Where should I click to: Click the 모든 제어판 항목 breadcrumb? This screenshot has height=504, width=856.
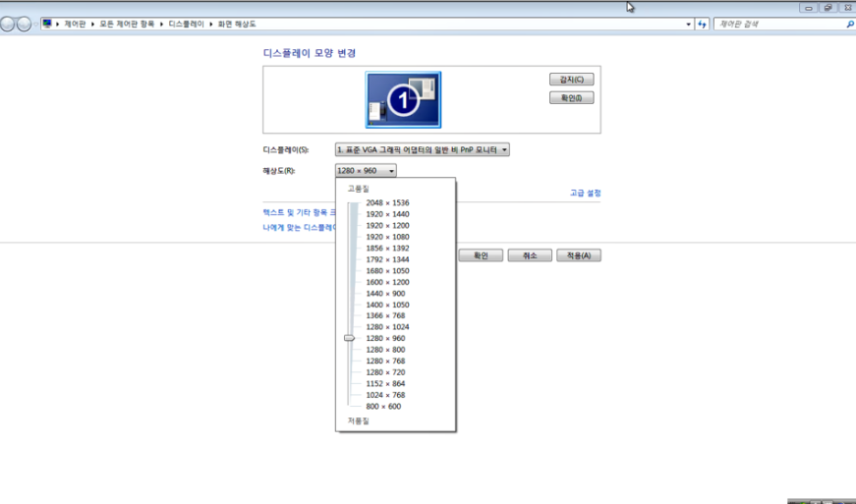(127, 24)
